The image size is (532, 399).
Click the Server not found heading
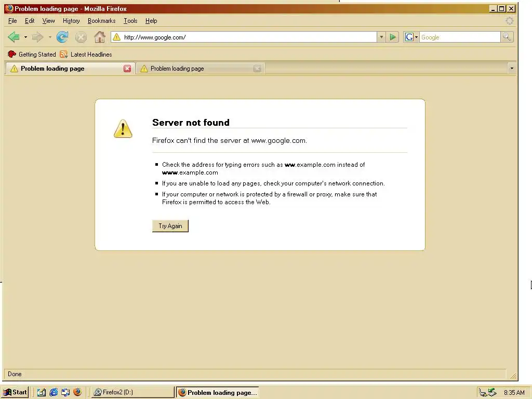pyautogui.click(x=191, y=123)
